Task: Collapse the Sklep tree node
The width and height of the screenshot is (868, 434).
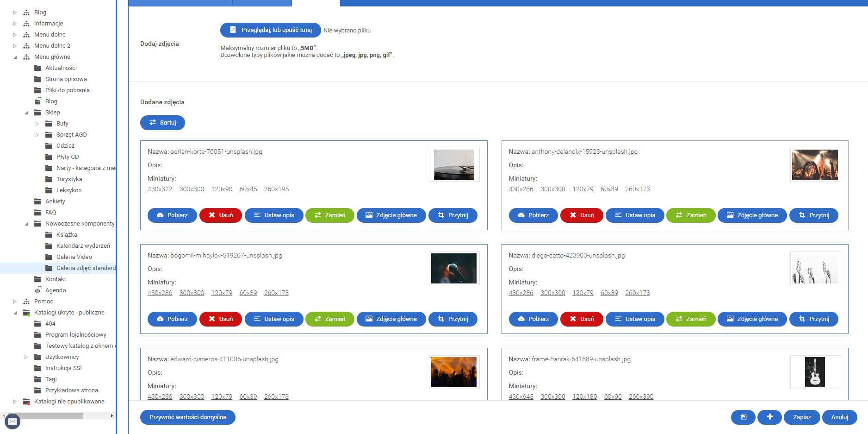Action: (x=26, y=113)
